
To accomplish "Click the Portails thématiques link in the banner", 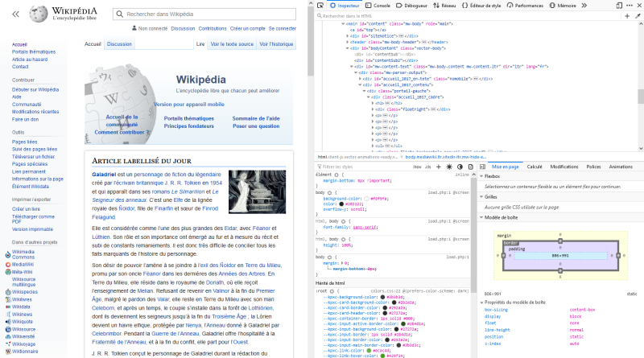I will (189, 118).
